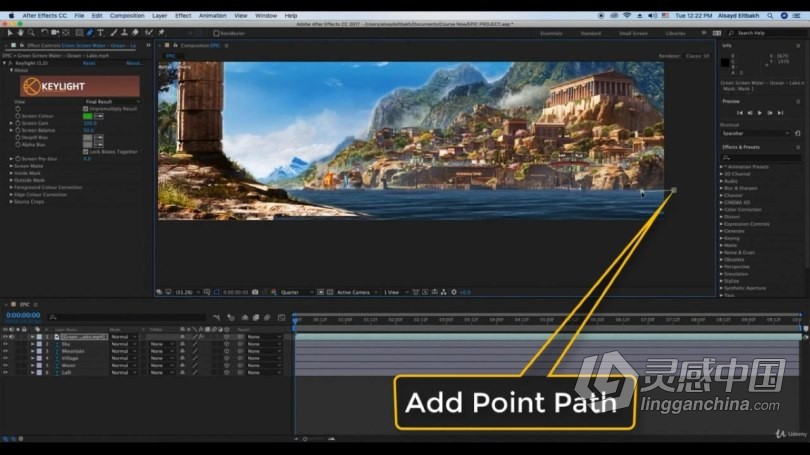810x455 pixels.
Task: Play the preview with Play button
Action: [759, 113]
